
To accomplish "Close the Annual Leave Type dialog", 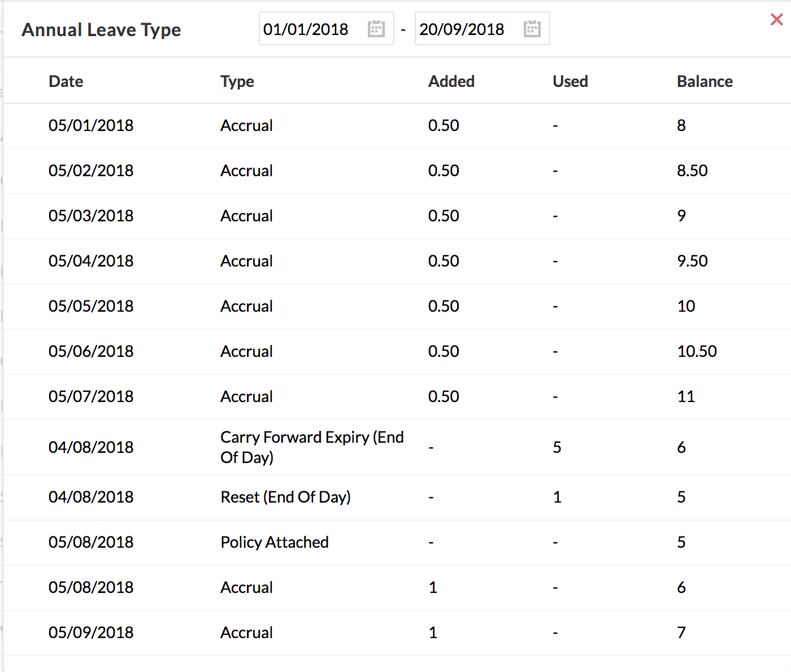I will 777,20.
